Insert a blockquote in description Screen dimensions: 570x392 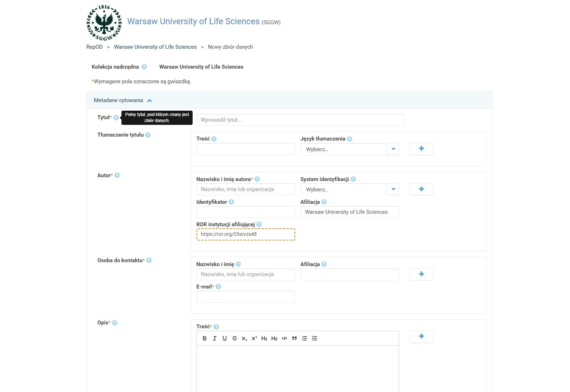[294, 338]
